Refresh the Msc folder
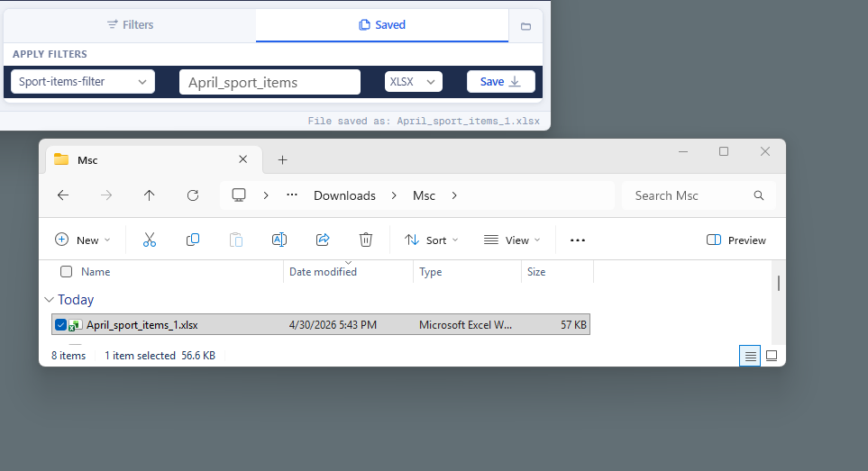This screenshot has height=471, width=868. [193, 195]
